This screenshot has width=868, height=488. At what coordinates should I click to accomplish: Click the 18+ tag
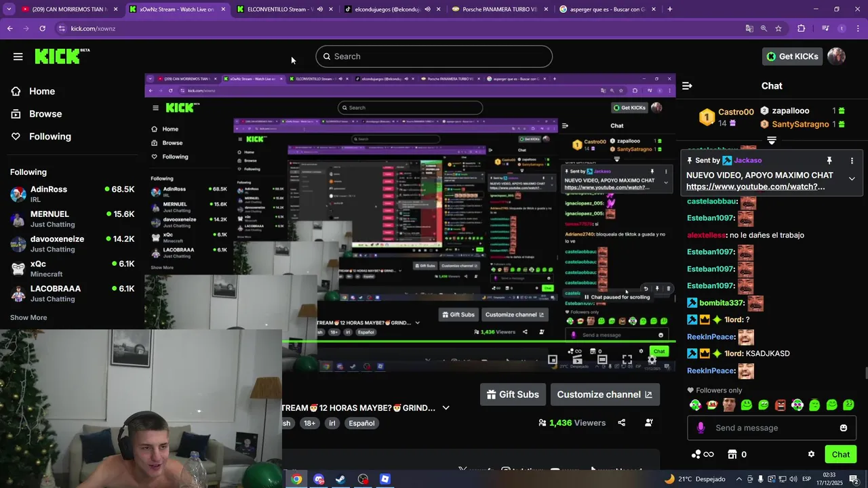310,423
